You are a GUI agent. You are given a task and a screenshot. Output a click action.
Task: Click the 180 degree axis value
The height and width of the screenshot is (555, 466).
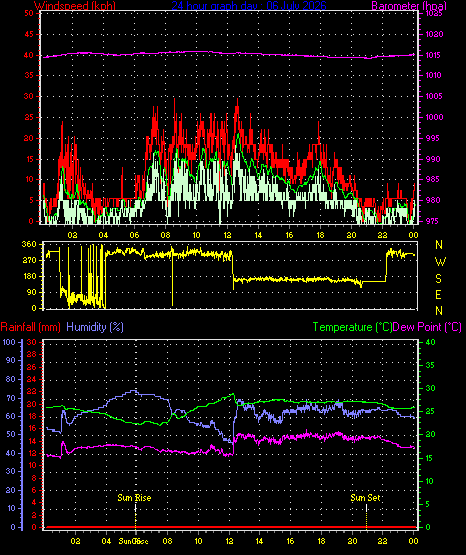click(x=29, y=276)
